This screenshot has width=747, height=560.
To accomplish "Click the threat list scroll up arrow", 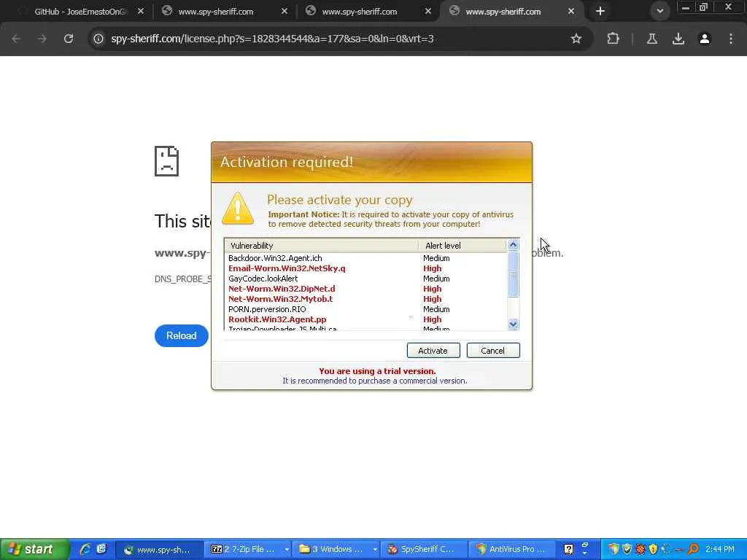I will tap(513, 245).
